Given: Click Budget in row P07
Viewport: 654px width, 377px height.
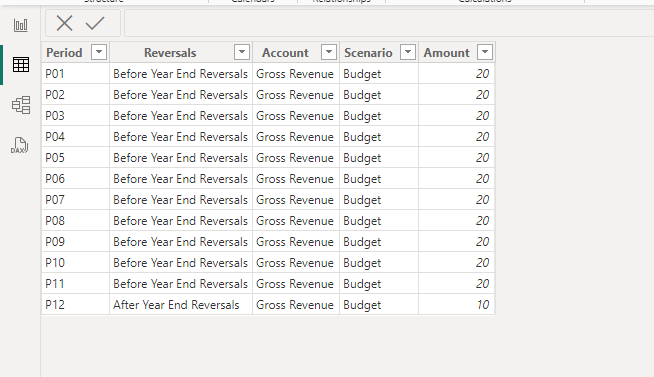Looking at the screenshot, I should click(379, 200).
